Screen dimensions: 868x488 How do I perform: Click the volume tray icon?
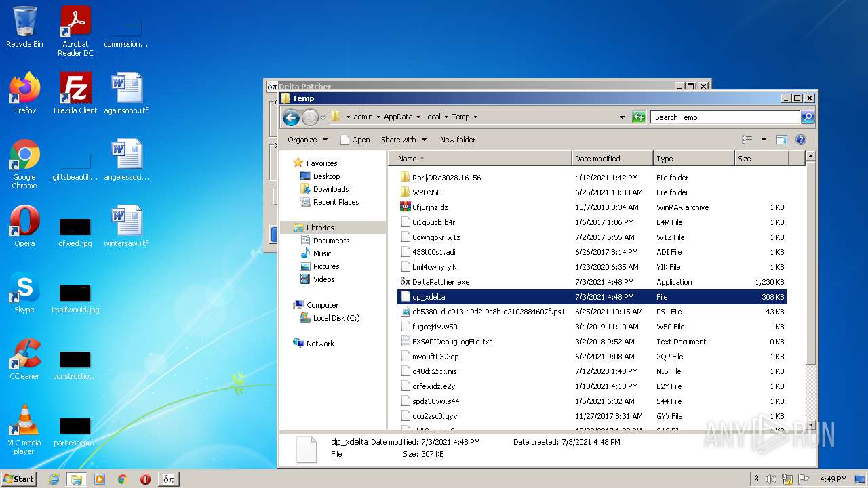[x=771, y=479]
